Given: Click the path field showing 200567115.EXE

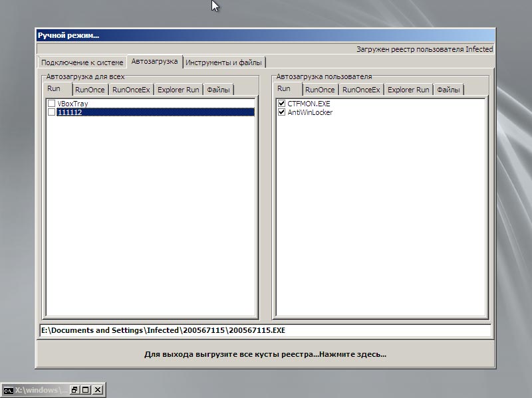Looking at the screenshot, I should point(265,330).
